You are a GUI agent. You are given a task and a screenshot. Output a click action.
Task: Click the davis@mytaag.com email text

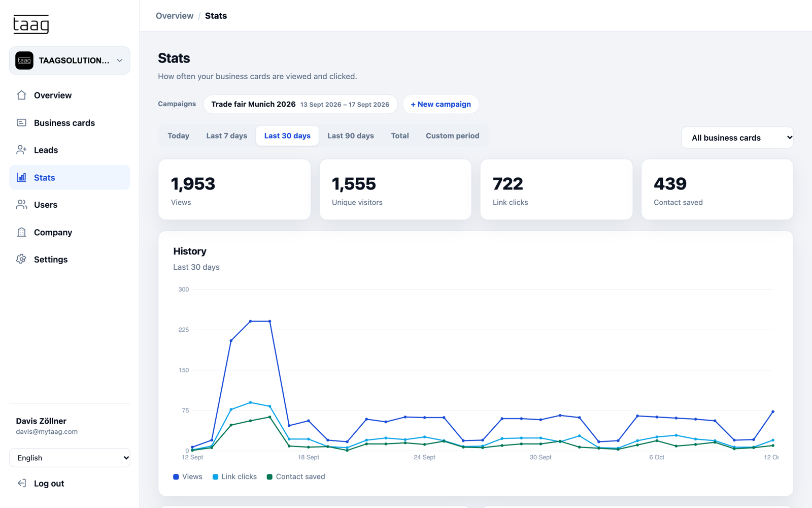coord(47,432)
